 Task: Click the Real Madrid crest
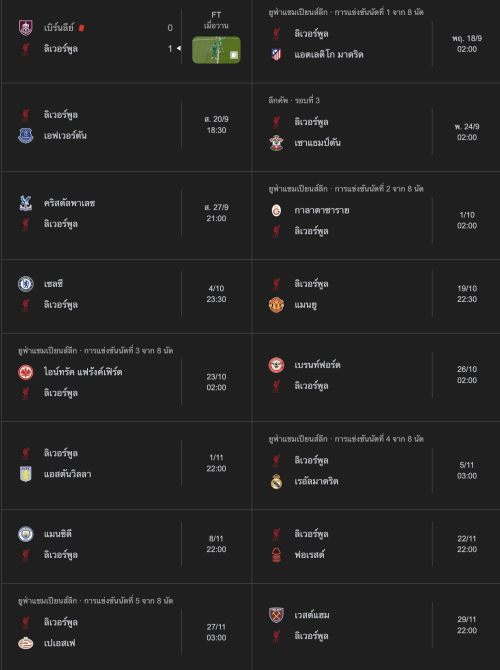(x=276, y=481)
